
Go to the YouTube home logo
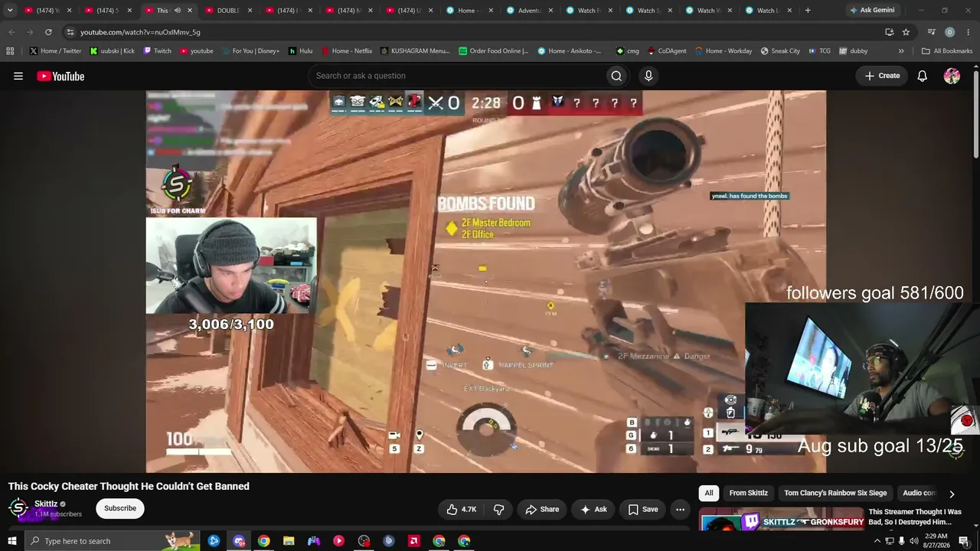tap(60, 76)
